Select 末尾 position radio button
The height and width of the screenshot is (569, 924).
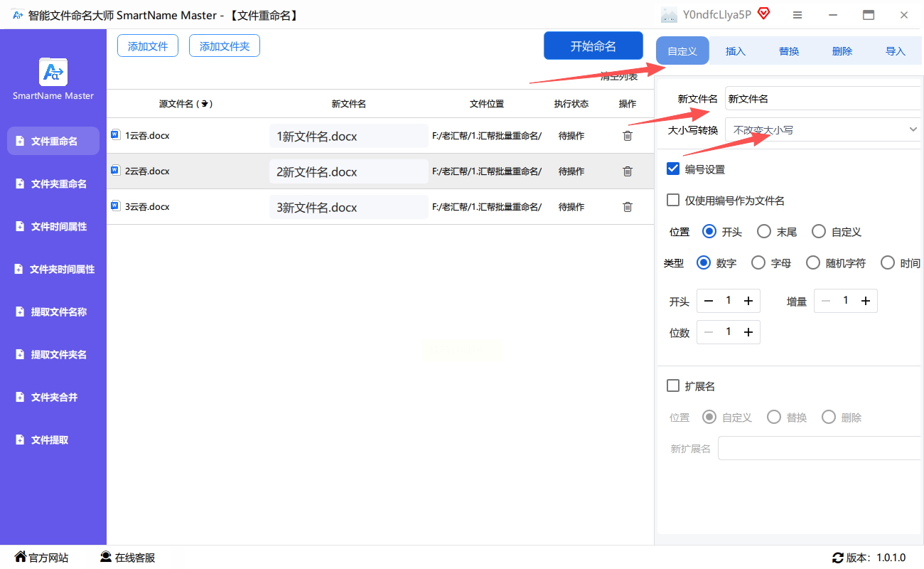[764, 232]
